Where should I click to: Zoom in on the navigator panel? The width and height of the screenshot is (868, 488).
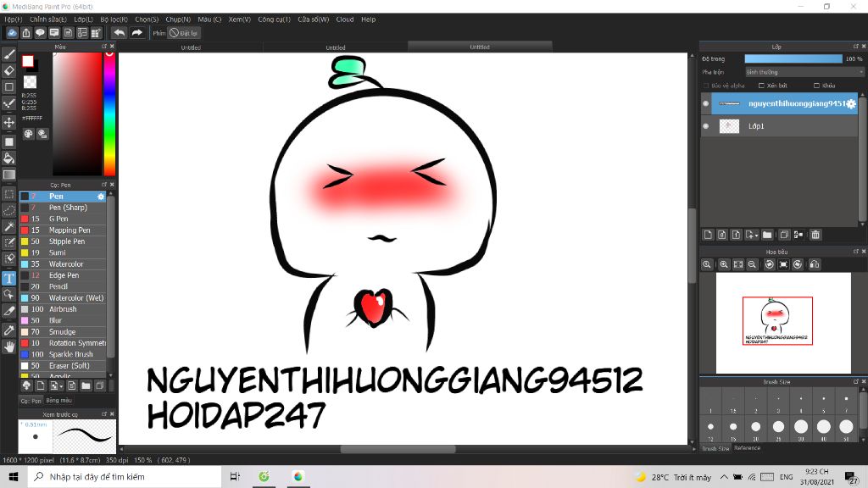[724, 264]
